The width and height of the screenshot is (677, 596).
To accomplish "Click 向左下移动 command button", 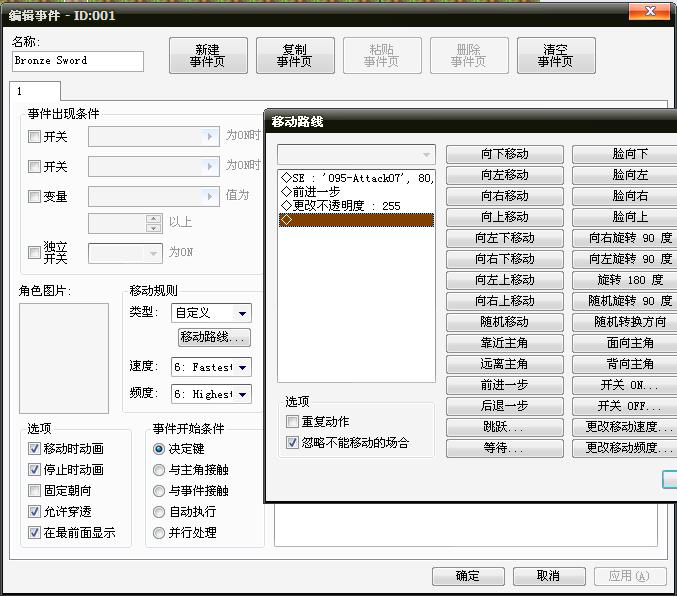I will [x=505, y=238].
